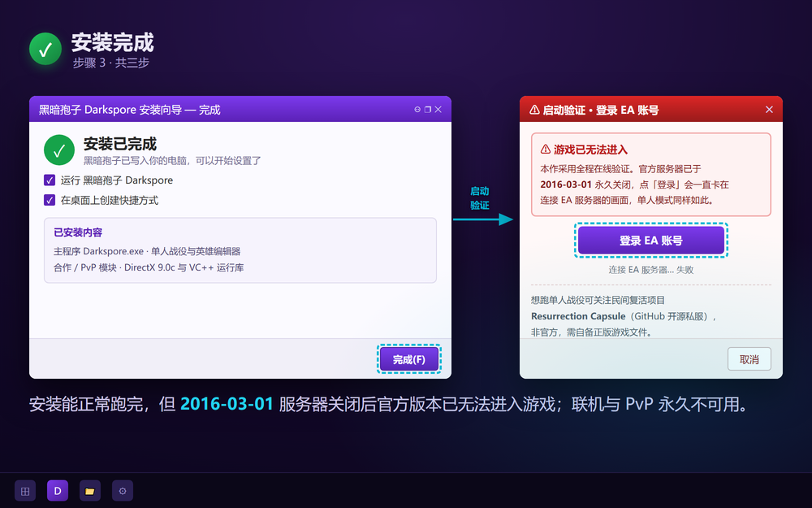
Task: Open the Darkspore D icon in the taskbar
Action: click(58, 491)
